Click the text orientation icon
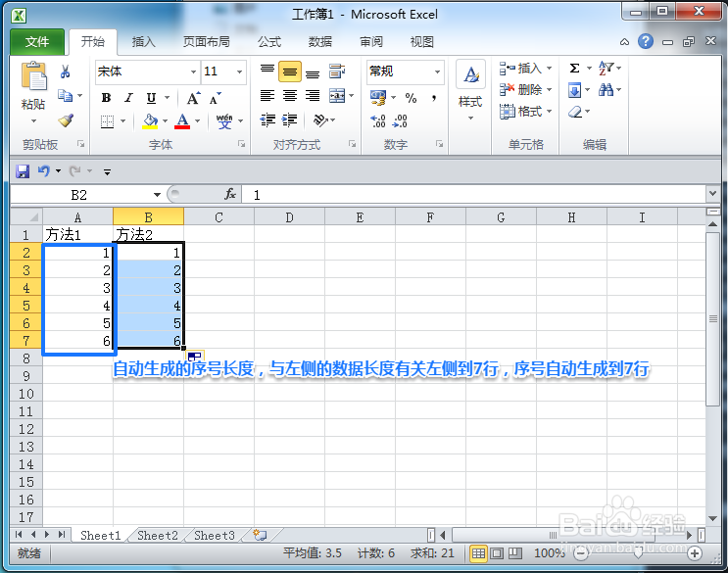This screenshot has width=728, height=573. (320, 120)
